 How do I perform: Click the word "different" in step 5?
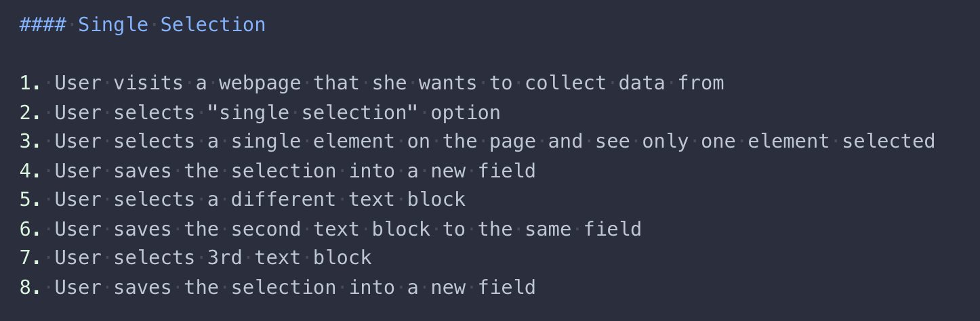click(283, 200)
